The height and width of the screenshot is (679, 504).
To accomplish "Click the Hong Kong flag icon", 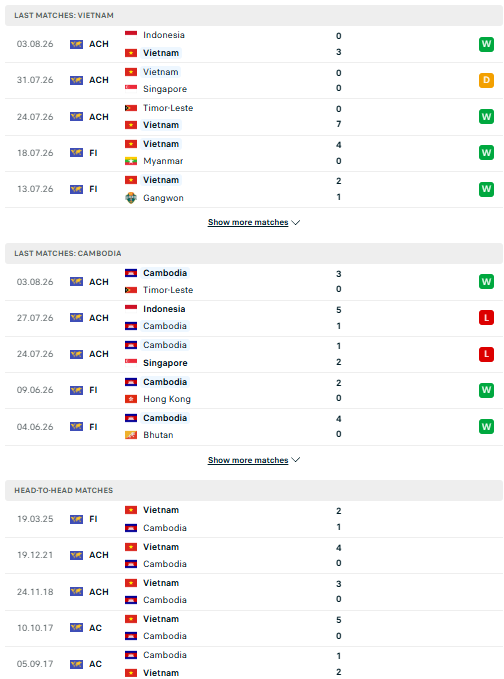I will tap(131, 399).
